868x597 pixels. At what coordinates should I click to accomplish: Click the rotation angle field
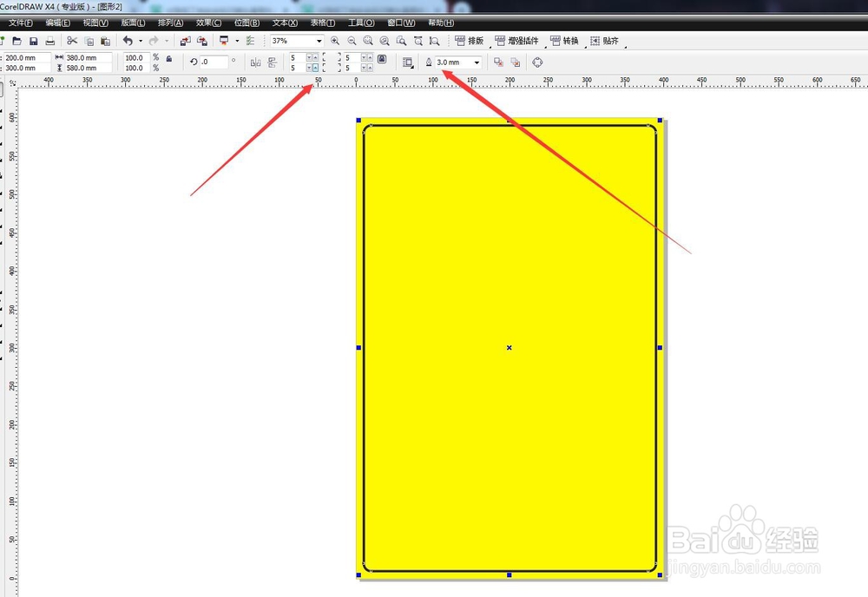(x=214, y=62)
